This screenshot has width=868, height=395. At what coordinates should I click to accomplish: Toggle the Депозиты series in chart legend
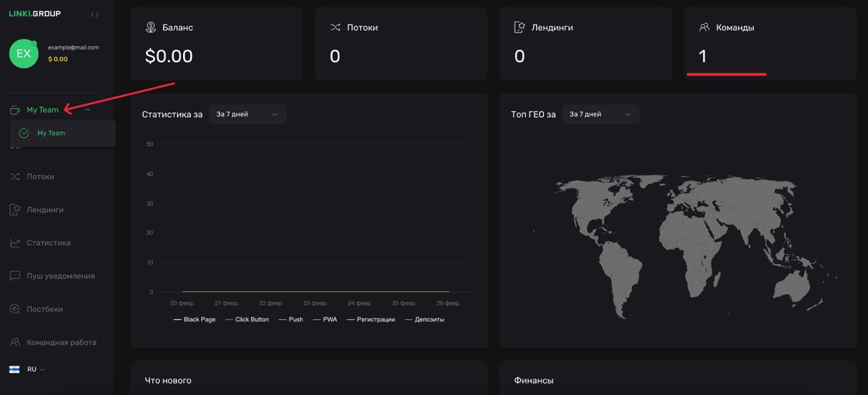point(425,319)
